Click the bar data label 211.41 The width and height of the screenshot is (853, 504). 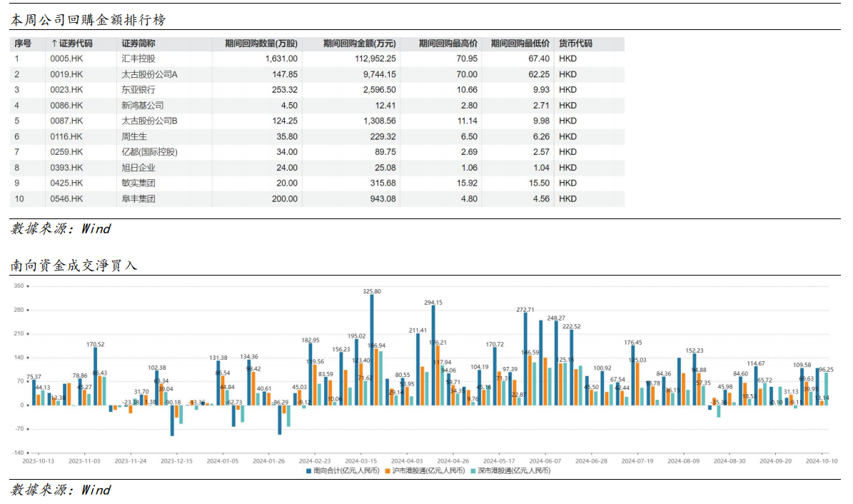point(418,331)
